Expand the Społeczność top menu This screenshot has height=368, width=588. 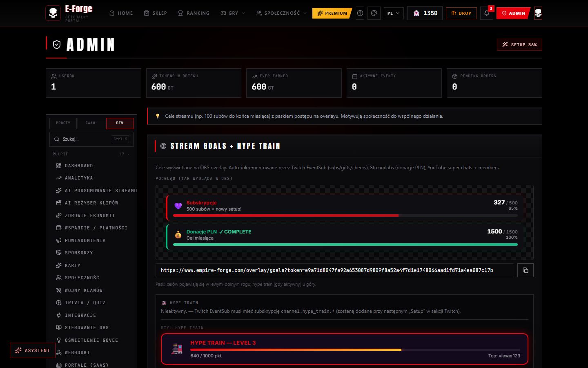point(281,13)
